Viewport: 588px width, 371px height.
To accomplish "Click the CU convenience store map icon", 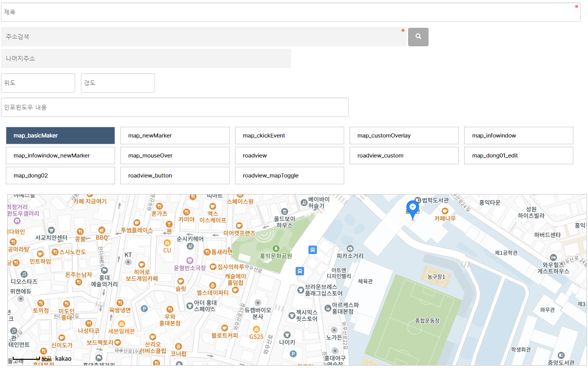I will (167, 242).
